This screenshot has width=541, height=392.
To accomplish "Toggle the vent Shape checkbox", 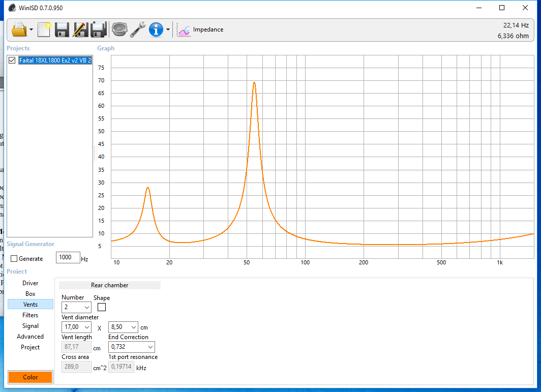I will 102,307.
